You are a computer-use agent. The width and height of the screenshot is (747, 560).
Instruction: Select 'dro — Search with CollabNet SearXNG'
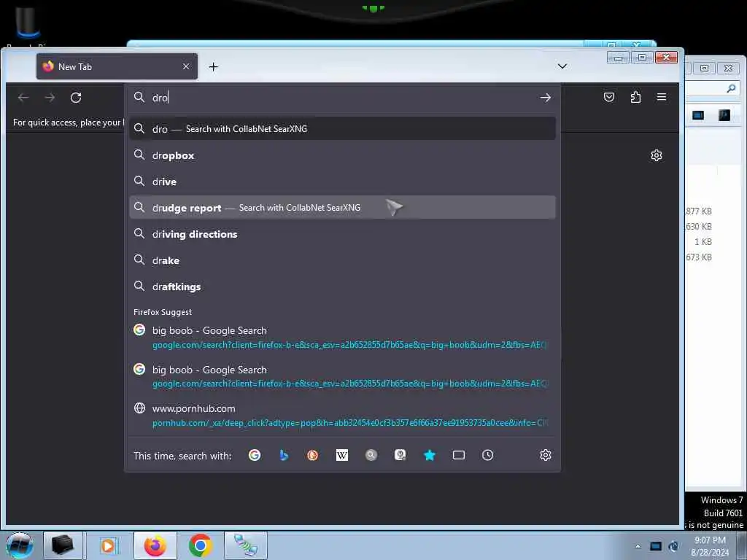click(343, 128)
